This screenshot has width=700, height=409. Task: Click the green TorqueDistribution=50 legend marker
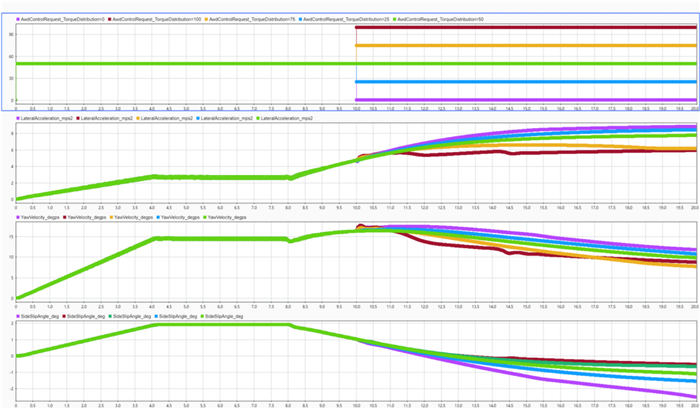pyautogui.click(x=392, y=18)
